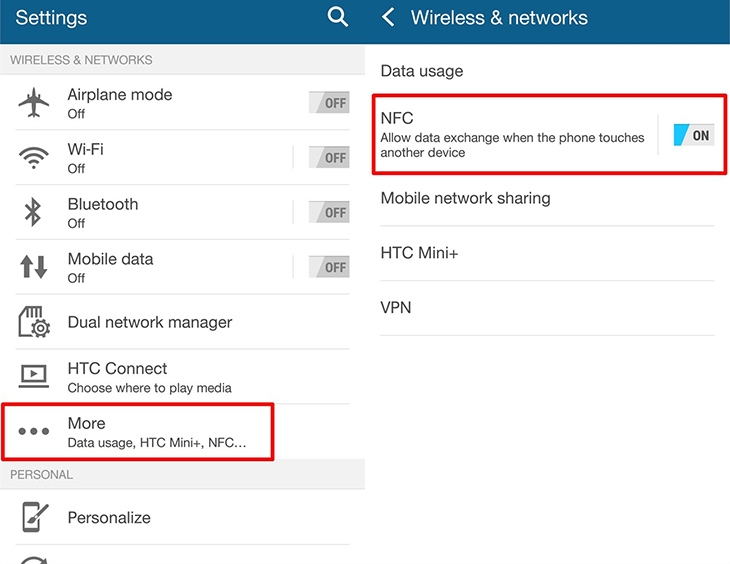Tap the Personalize icon
Screen dimensions: 730x564
pyautogui.click(x=34, y=517)
